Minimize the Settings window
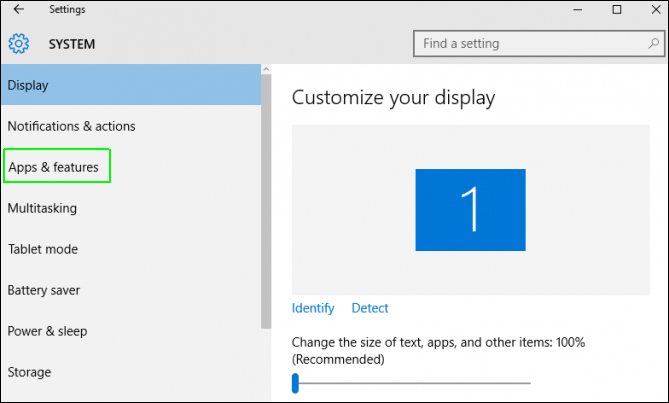The height and width of the screenshot is (403, 669). click(x=572, y=10)
